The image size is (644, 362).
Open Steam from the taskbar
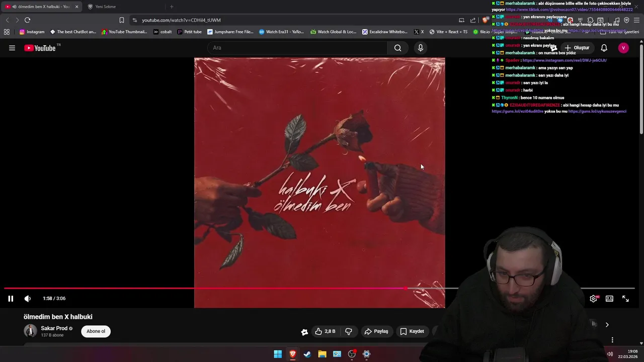(307, 354)
